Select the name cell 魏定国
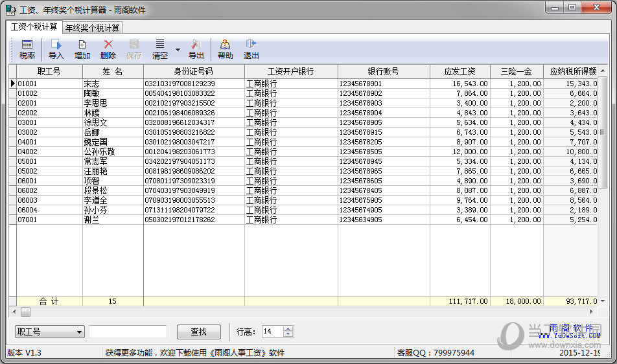617x364 pixels. pyautogui.click(x=113, y=142)
